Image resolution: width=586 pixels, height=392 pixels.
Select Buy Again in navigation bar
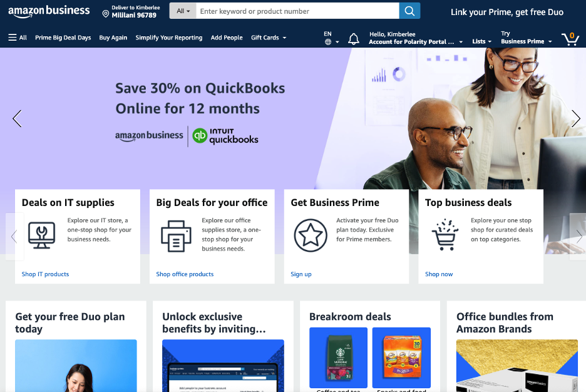click(113, 38)
